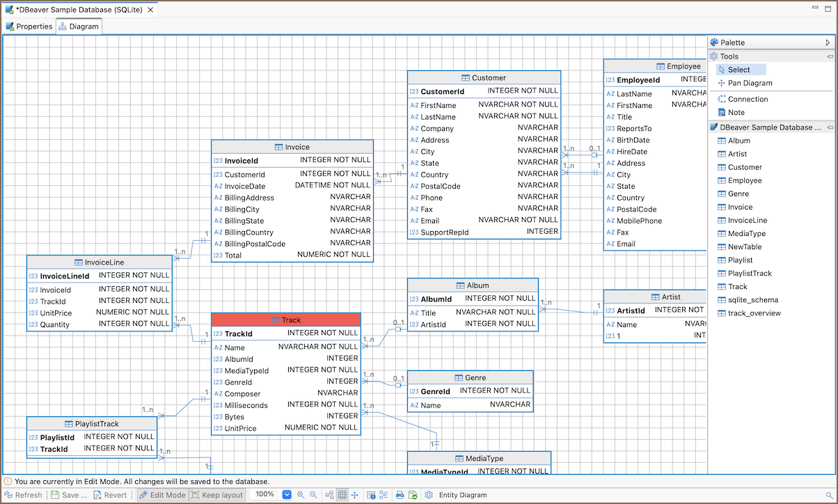Click the Refresh button
838x504 pixels.
(x=23, y=495)
